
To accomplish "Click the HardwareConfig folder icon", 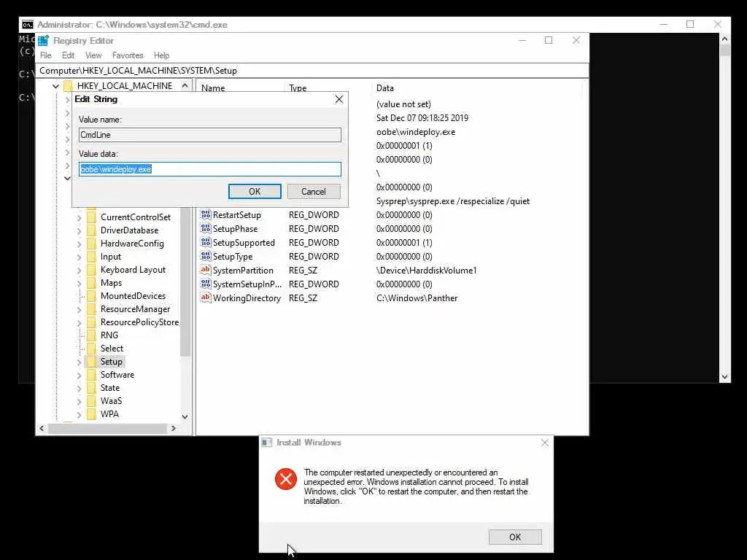I will point(91,244).
